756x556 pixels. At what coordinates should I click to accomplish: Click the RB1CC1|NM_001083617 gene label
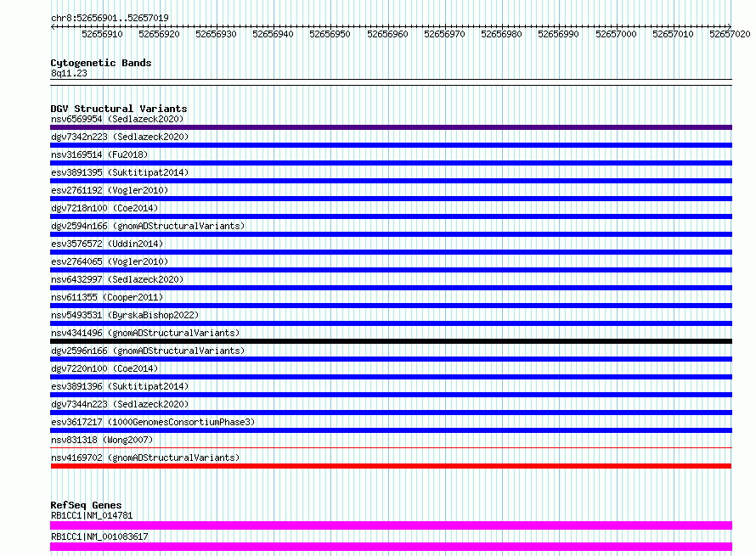99,536
